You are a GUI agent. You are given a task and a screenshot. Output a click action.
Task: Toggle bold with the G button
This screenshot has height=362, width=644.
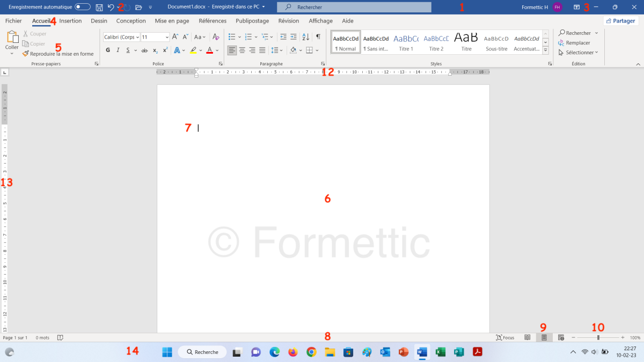click(108, 50)
